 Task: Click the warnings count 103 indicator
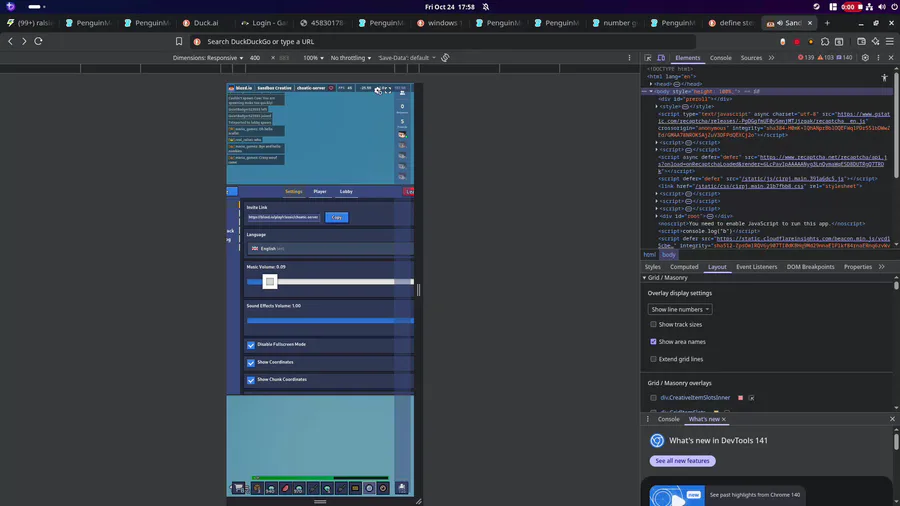[x=825, y=58]
